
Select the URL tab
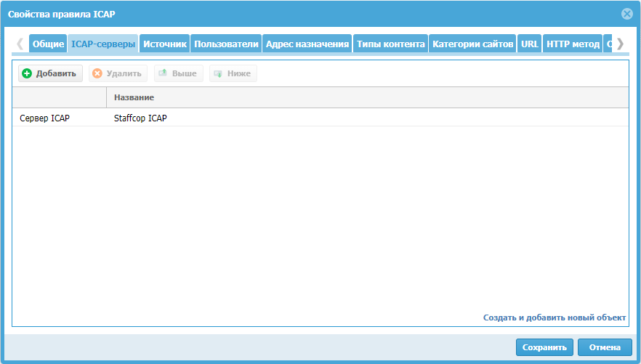[529, 44]
